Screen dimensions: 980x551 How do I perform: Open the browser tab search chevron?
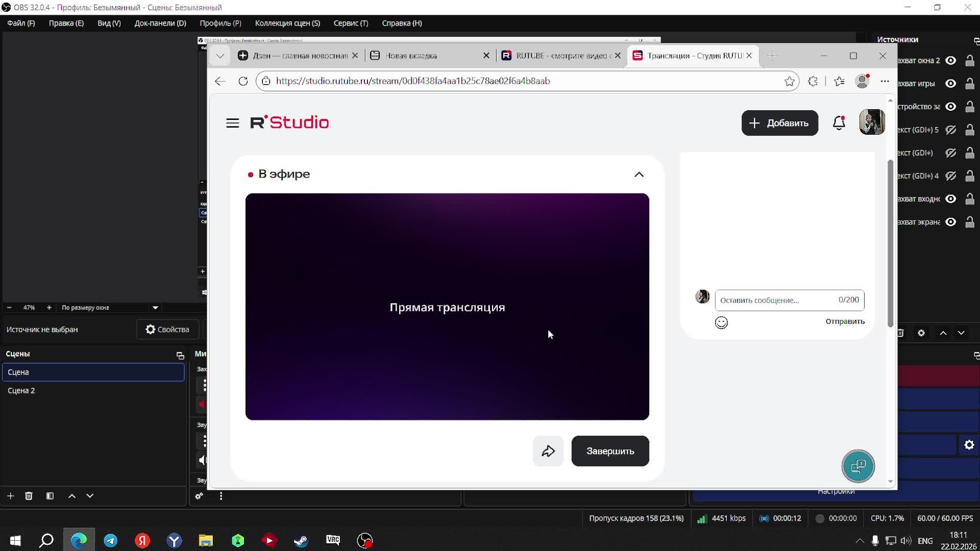[220, 56]
